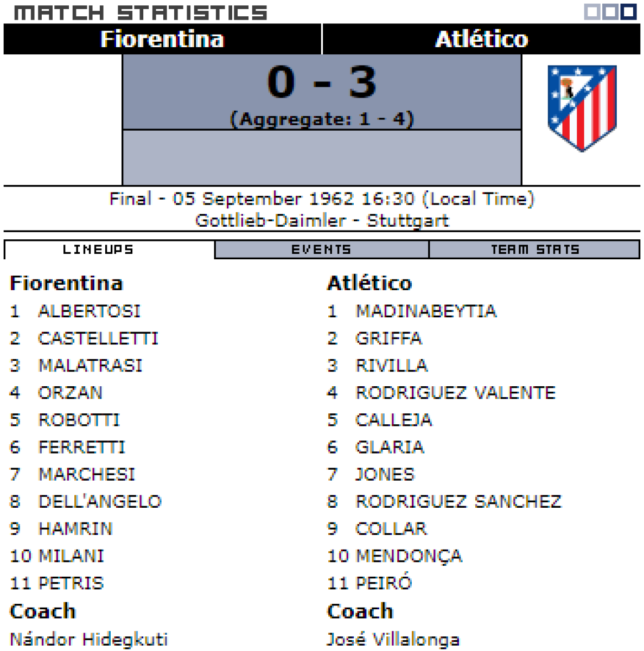Click the Atlético team header

(481, 39)
